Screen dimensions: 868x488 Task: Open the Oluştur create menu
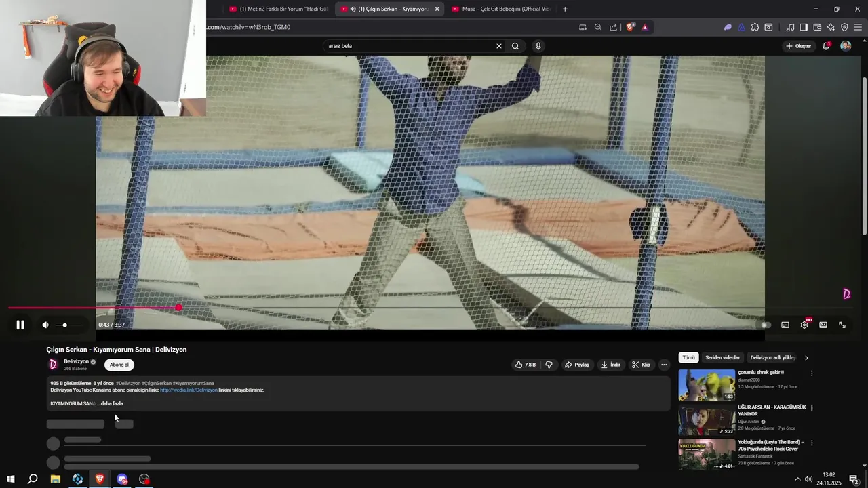pyautogui.click(x=798, y=46)
